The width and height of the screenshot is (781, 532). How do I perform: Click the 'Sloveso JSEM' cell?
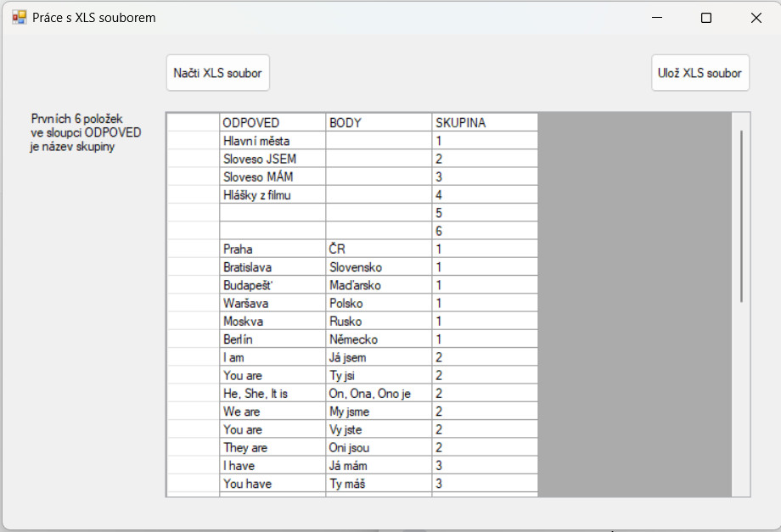(273, 159)
